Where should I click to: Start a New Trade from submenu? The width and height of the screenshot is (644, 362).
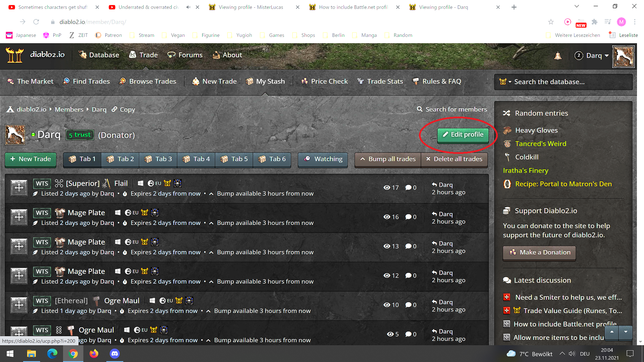click(214, 81)
